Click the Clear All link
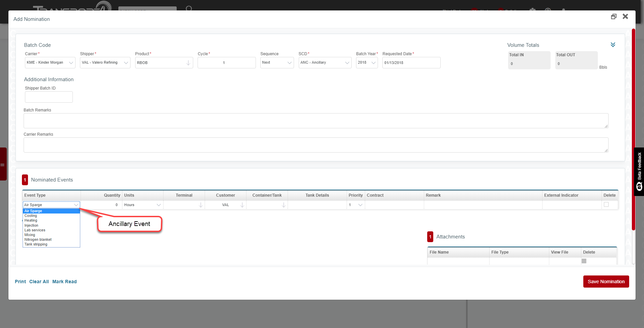This screenshot has width=644, height=328. pyautogui.click(x=39, y=282)
